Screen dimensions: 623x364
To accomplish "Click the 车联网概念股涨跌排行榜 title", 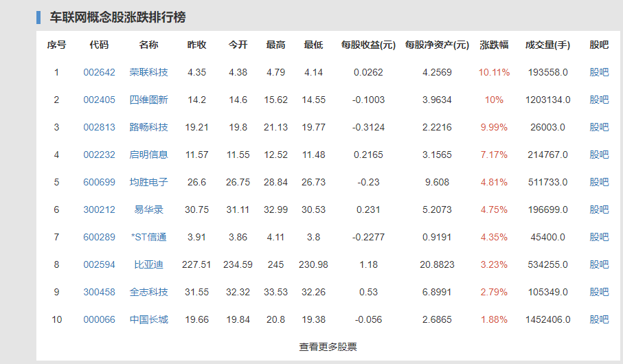I will [117, 17].
